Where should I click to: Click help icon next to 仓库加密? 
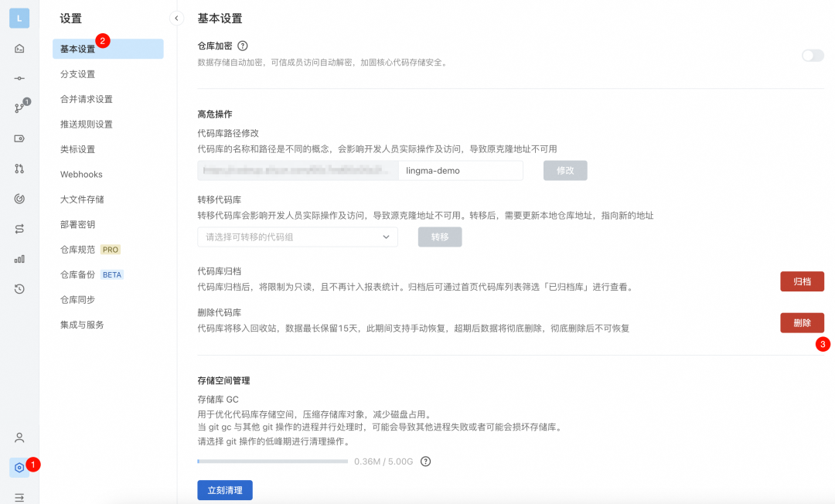click(x=243, y=46)
